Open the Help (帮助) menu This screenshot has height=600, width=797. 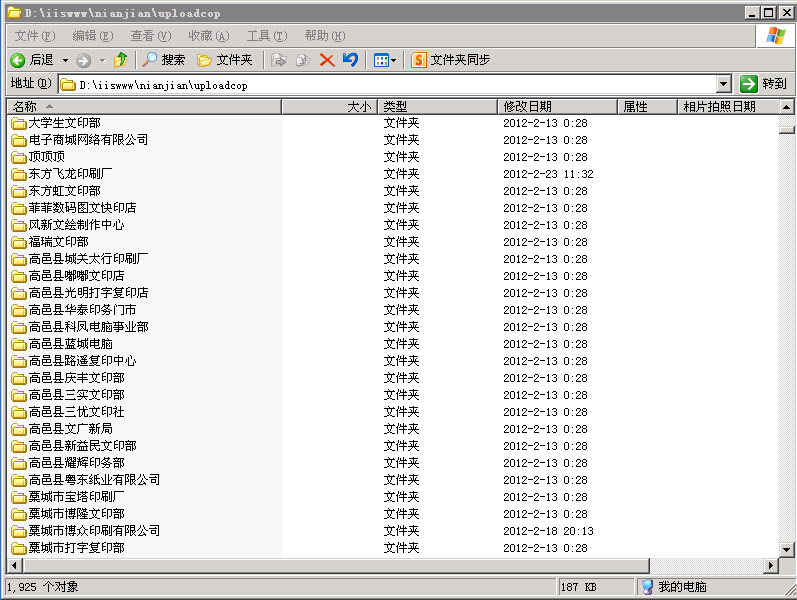pyautogui.click(x=325, y=36)
